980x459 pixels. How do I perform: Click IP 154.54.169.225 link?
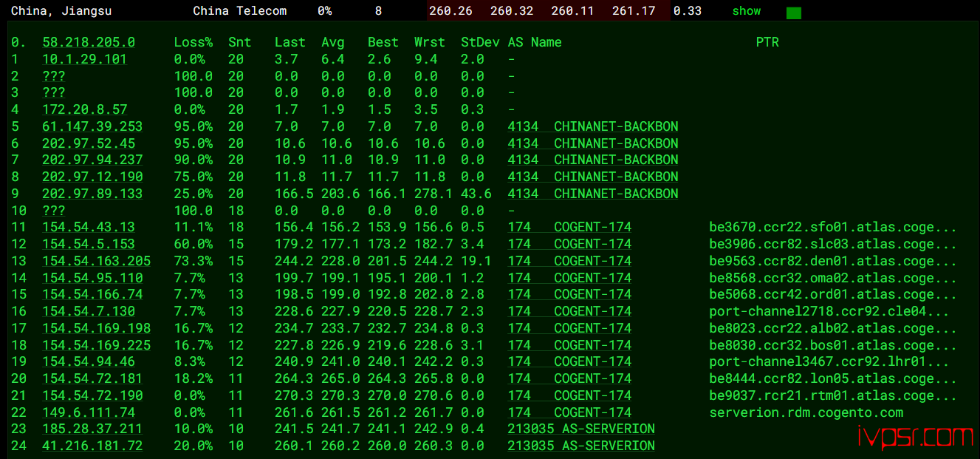click(x=96, y=345)
